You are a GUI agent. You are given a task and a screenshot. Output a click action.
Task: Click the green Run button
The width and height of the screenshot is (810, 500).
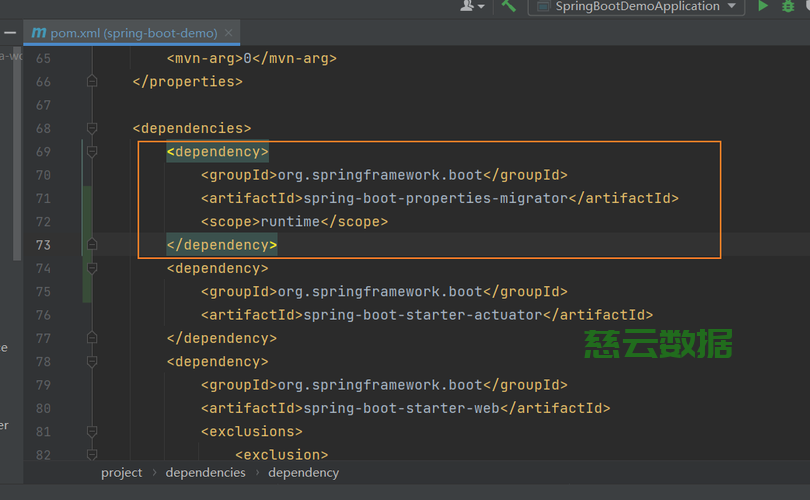click(x=763, y=6)
